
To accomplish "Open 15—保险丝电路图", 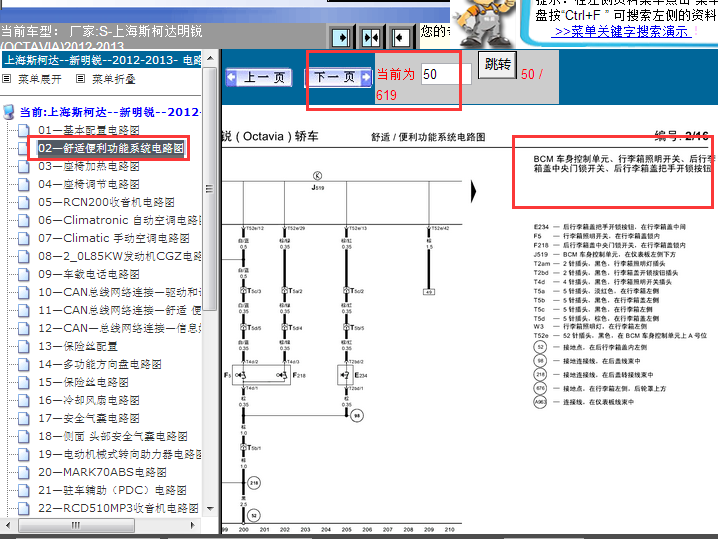I will (83, 382).
